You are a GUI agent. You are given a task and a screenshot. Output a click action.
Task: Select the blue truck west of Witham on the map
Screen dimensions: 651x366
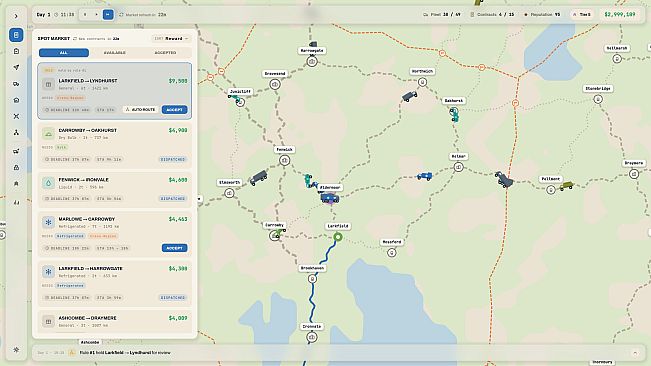424,176
